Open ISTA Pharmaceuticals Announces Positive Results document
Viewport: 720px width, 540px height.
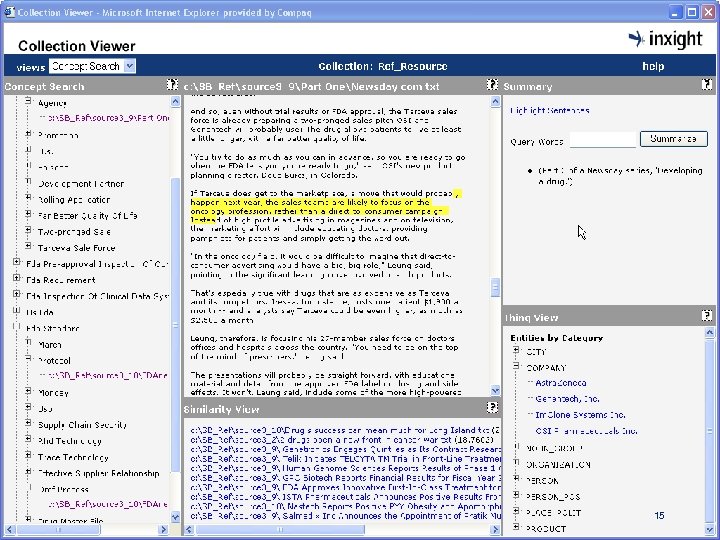[x=345, y=497]
